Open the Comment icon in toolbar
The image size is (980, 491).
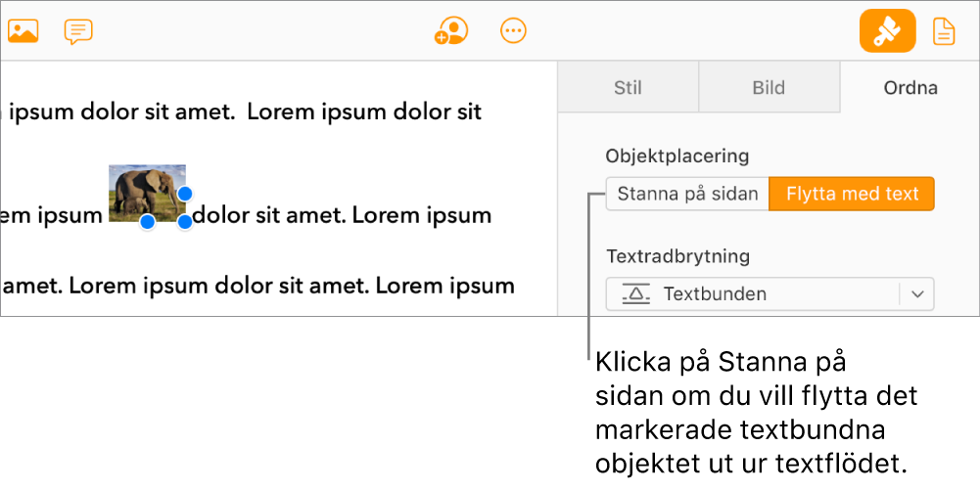(78, 31)
